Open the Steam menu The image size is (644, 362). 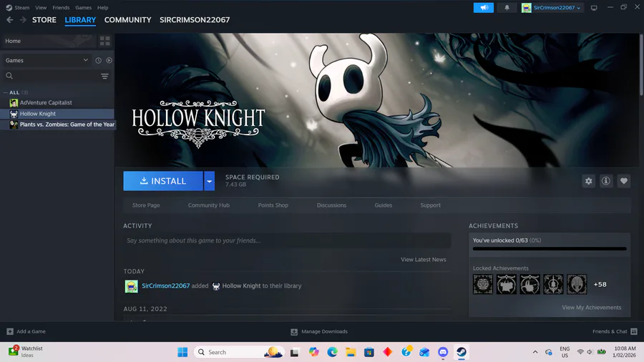pyautogui.click(x=21, y=7)
